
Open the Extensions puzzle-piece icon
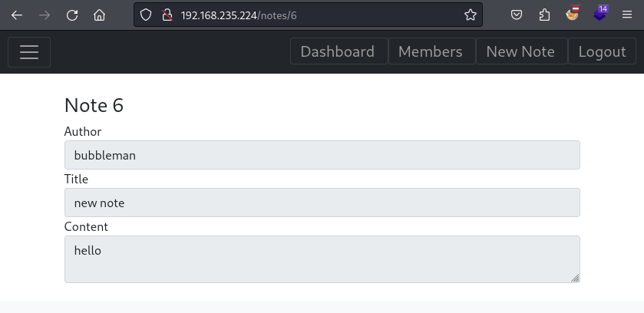coord(545,15)
